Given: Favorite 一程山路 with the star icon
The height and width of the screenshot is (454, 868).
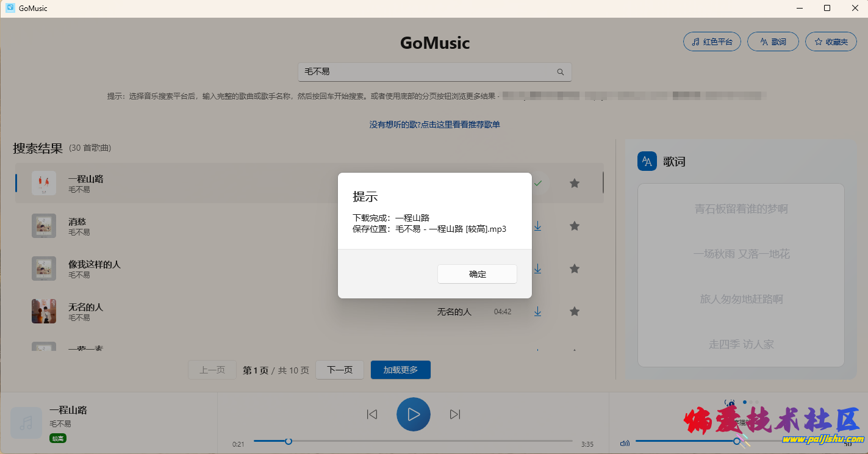Looking at the screenshot, I should point(574,183).
